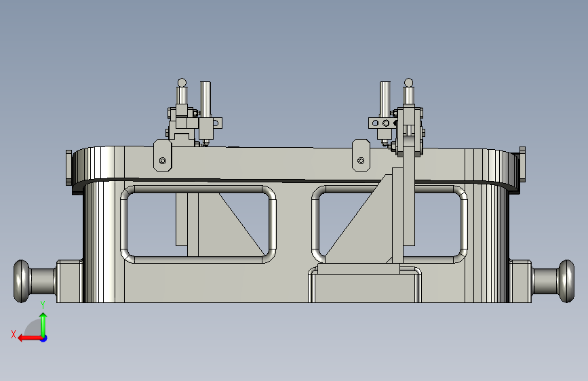Select the small flange on left end of the top rim
The height and width of the screenshot is (381, 588).
[68, 167]
